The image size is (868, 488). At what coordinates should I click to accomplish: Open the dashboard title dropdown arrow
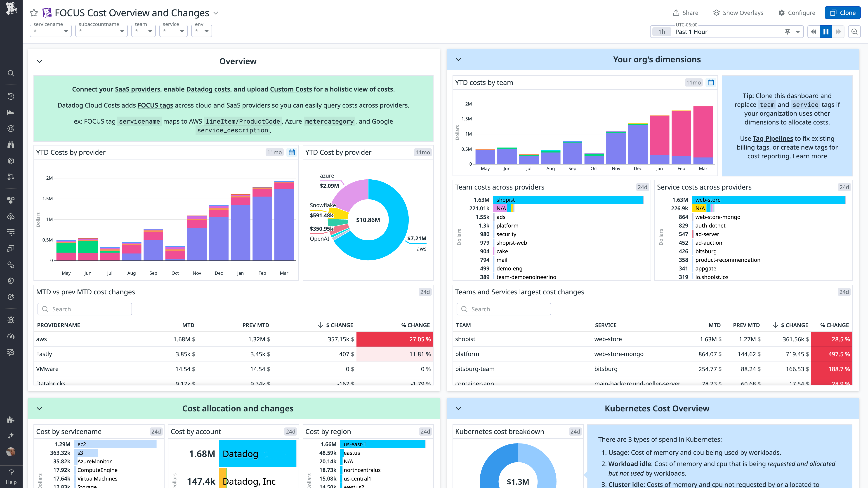[216, 13]
